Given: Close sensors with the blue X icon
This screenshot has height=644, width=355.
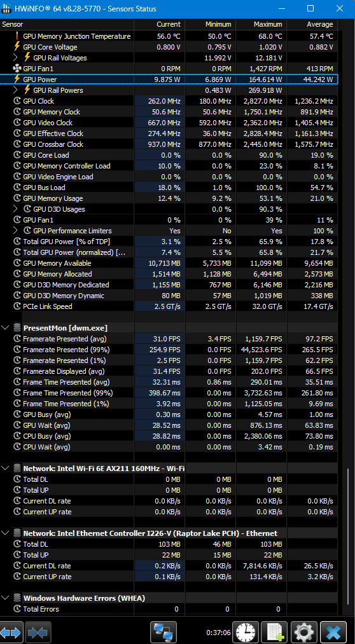Looking at the screenshot, I should pos(333,632).
